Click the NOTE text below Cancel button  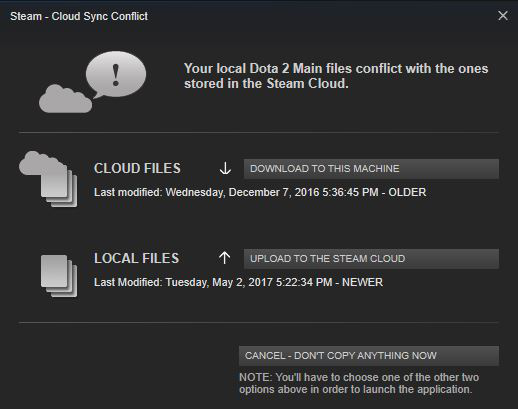click(359, 383)
